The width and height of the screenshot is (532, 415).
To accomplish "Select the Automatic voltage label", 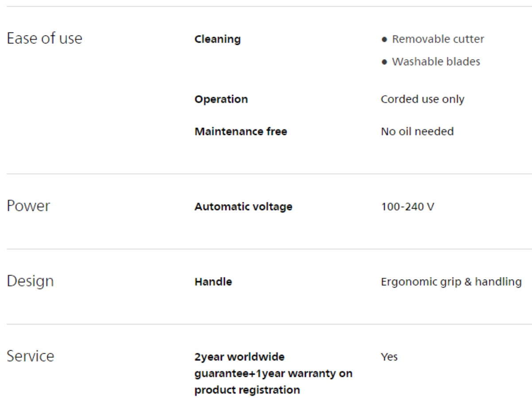I will (243, 207).
